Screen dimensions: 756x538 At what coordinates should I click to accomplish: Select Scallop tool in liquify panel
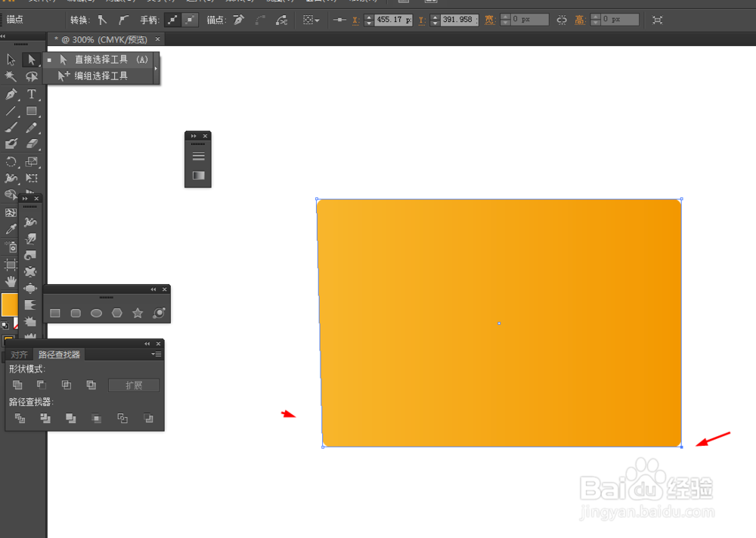click(30, 305)
